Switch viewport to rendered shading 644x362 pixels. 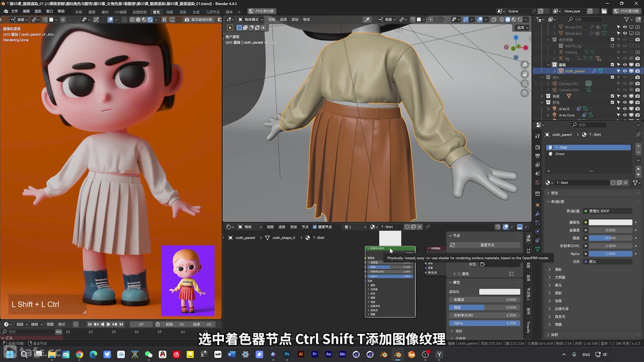[520, 19]
